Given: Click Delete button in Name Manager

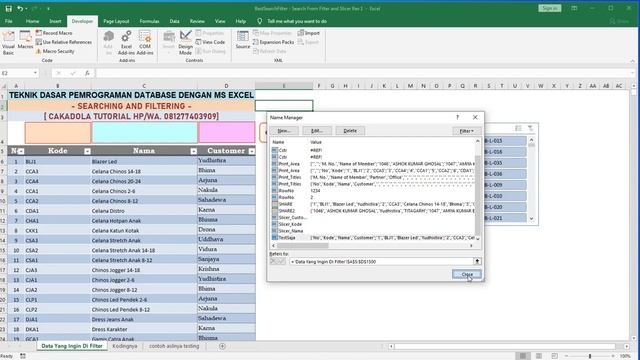Looking at the screenshot, I should pyautogui.click(x=350, y=131).
